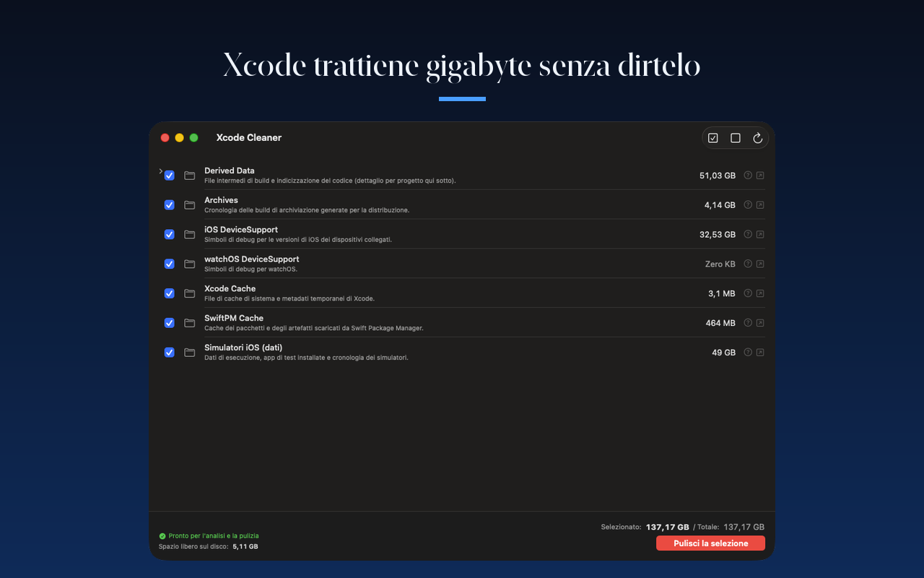Uncheck the iOS DeviceSupport checkbox
This screenshot has width=924, height=578.
pos(169,235)
